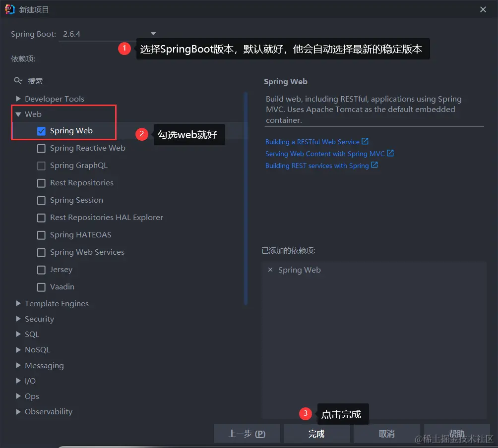Click the IntelliJ IDEA logo icon in title bar
The height and width of the screenshot is (448, 498).
pyautogui.click(x=10, y=9)
